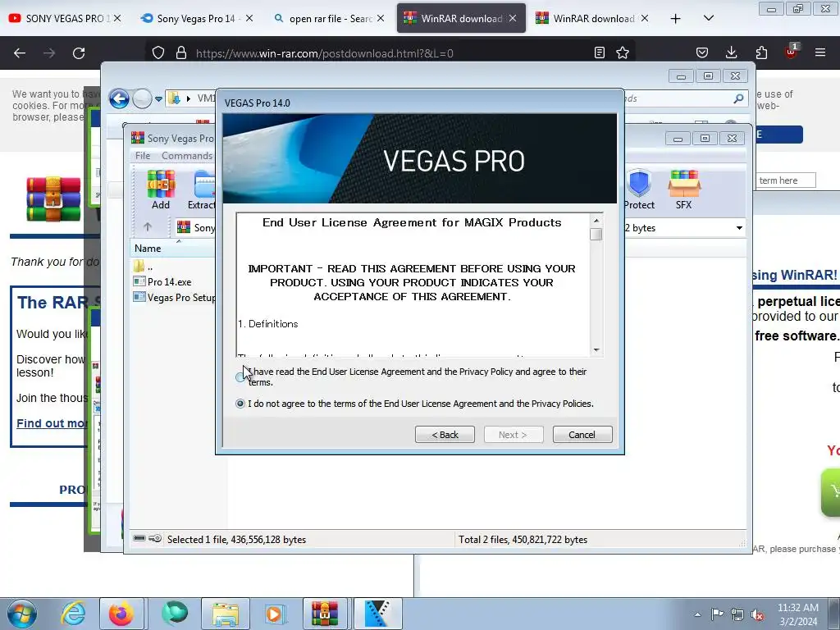The height and width of the screenshot is (630, 840).
Task: Click the Explorer search magnifier icon
Action: tap(738, 98)
